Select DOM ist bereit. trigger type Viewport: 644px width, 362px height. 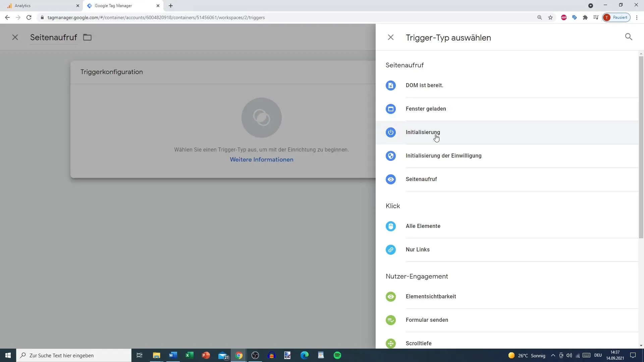(x=507, y=85)
